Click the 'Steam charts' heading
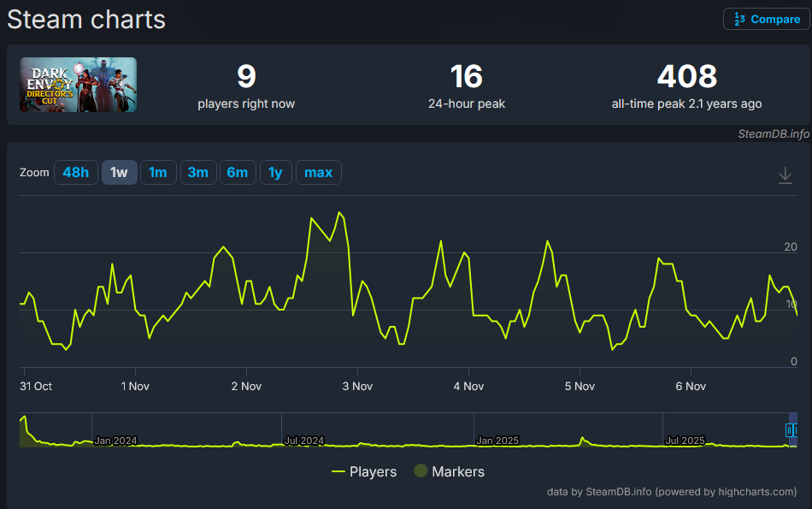 (x=86, y=20)
